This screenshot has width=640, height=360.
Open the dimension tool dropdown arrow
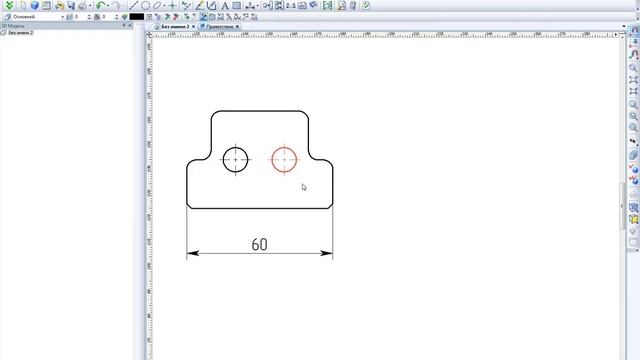[258, 6]
